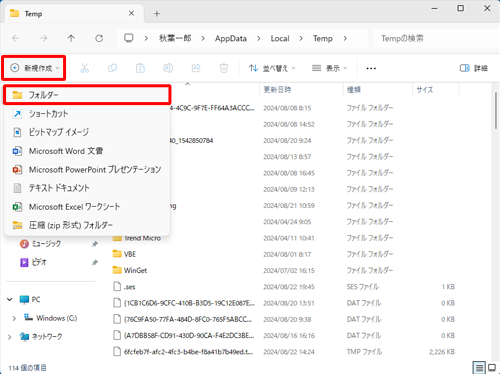Click the Delete trash icon

(224, 68)
